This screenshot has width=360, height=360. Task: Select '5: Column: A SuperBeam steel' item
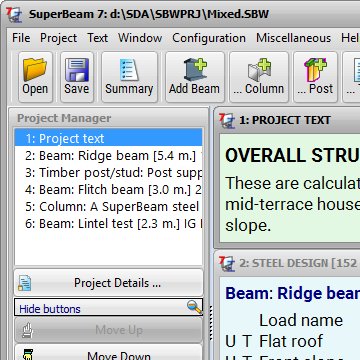108,207
